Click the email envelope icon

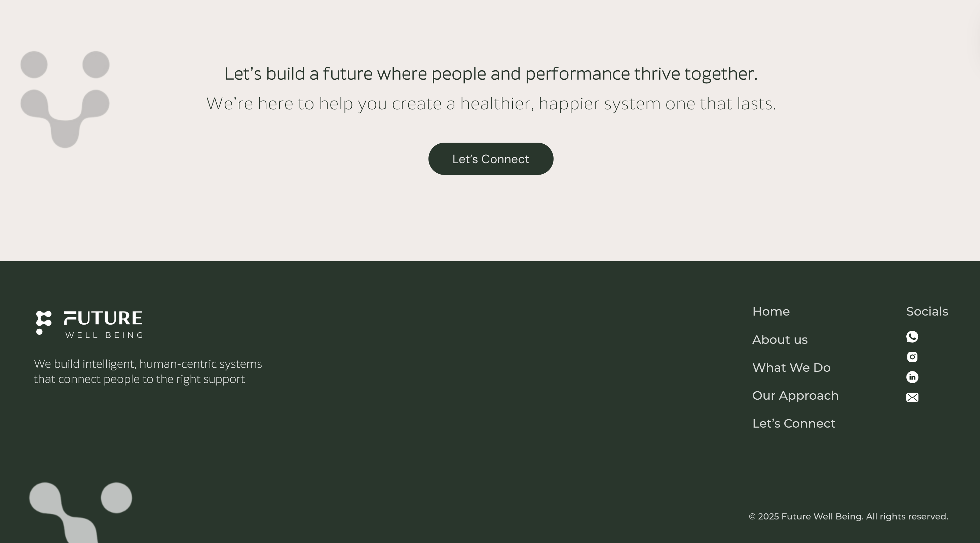coord(912,397)
